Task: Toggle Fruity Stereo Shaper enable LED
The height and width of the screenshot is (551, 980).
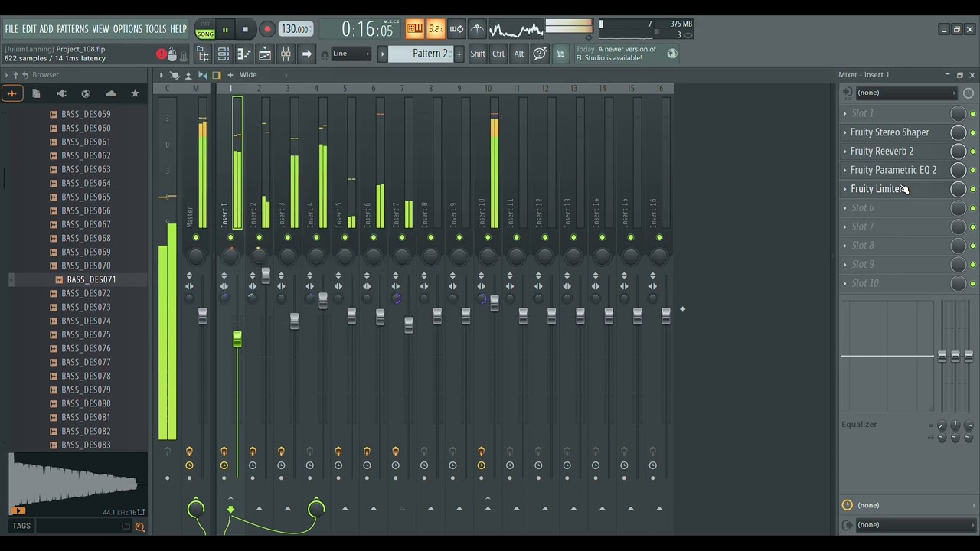Action: [973, 133]
